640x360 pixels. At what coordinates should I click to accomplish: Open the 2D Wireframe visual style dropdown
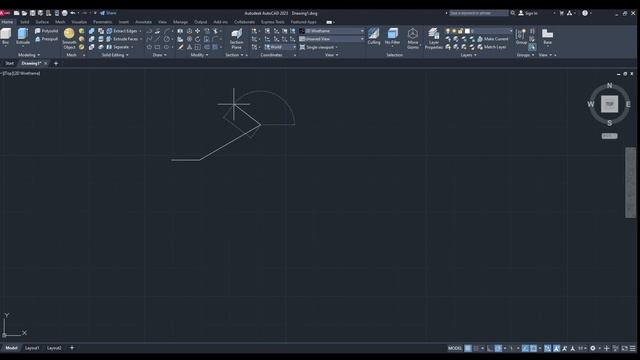coord(331,31)
